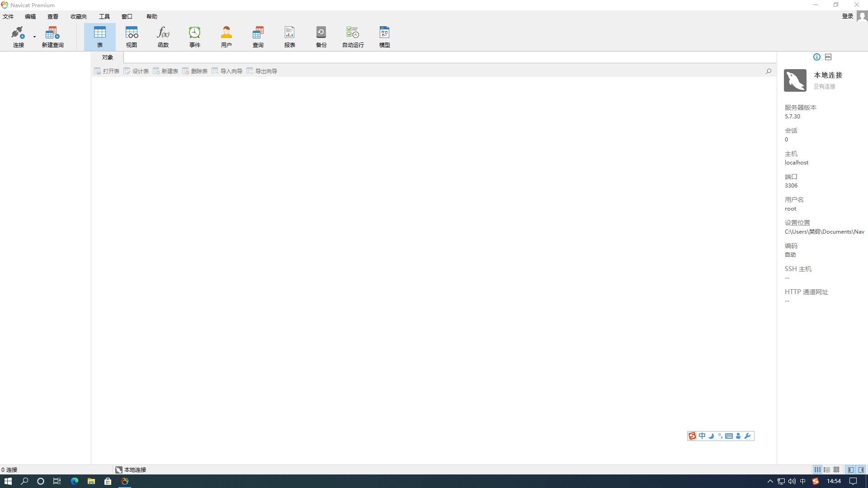Select the 对象 (Objects) tab
This screenshot has height=488, width=868.
tap(107, 57)
